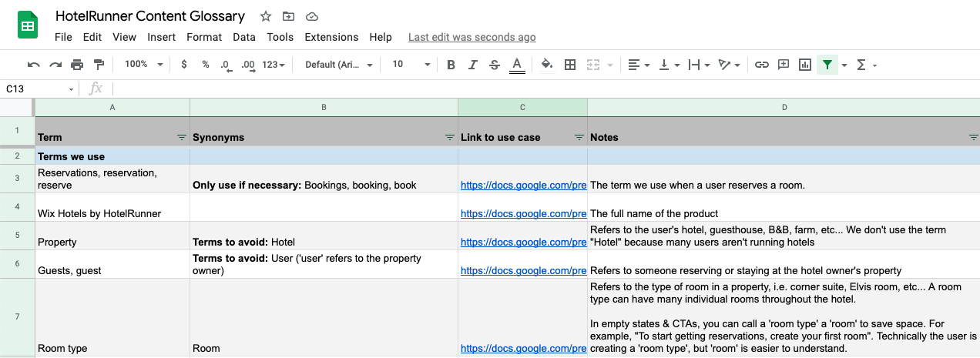Rename the HotelRunner Content Glossary title
Viewport: 980px width, 358px height.
pos(150,16)
